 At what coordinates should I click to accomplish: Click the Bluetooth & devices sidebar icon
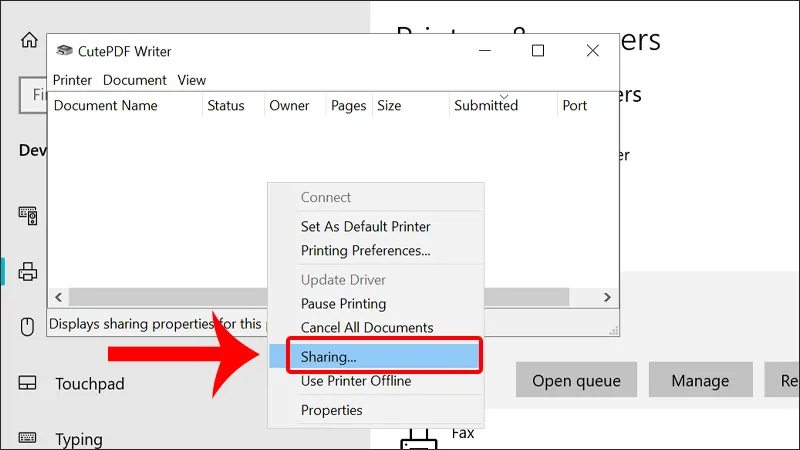click(28, 215)
